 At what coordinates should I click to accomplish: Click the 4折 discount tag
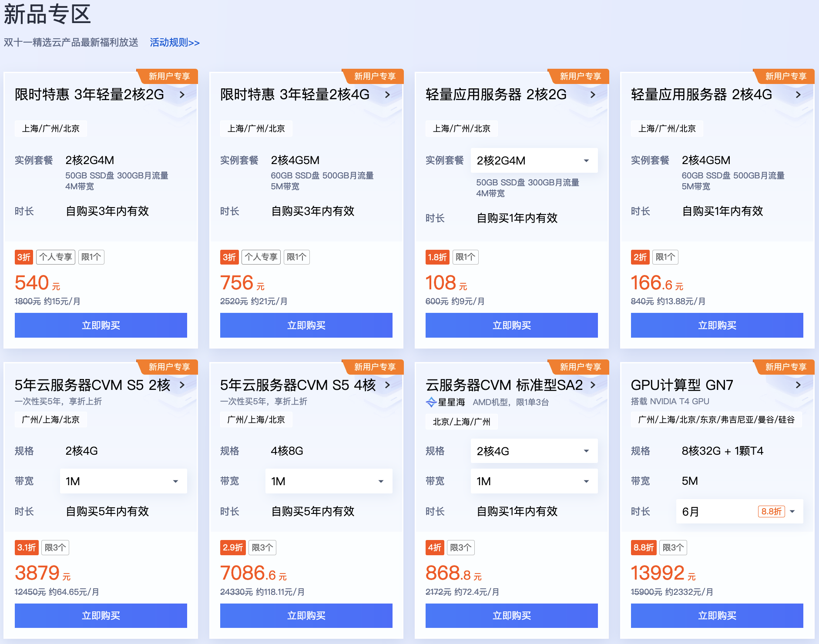[435, 548]
